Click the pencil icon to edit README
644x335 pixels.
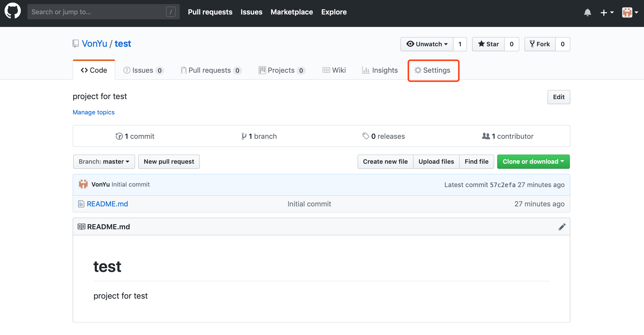point(562,227)
